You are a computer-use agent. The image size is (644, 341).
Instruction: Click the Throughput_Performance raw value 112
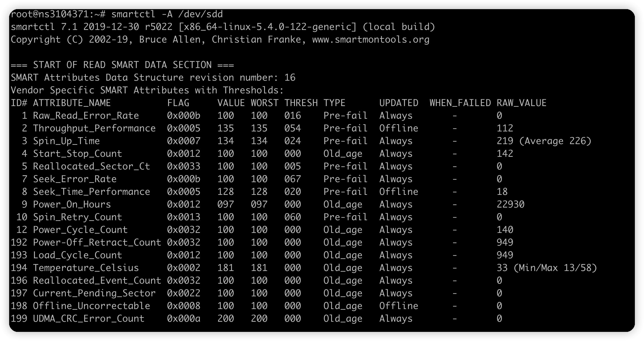click(505, 128)
